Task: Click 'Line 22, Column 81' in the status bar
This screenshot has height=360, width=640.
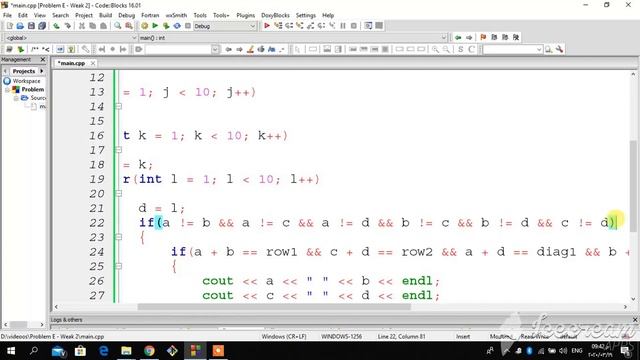Action: [401, 336]
